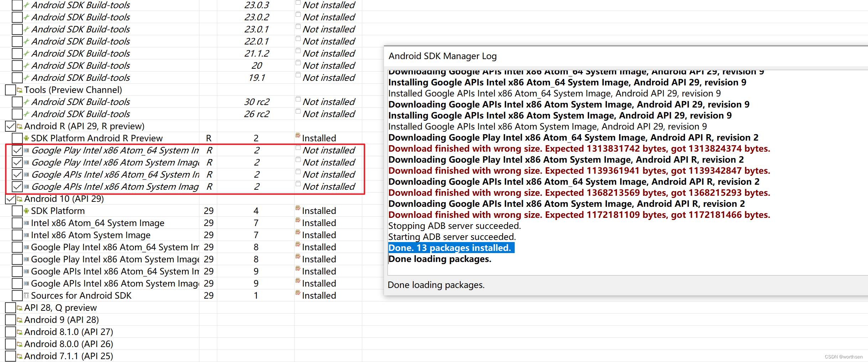Select Android 9 (API 28) group row
The height and width of the screenshot is (362, 868).
coord(181,320)
